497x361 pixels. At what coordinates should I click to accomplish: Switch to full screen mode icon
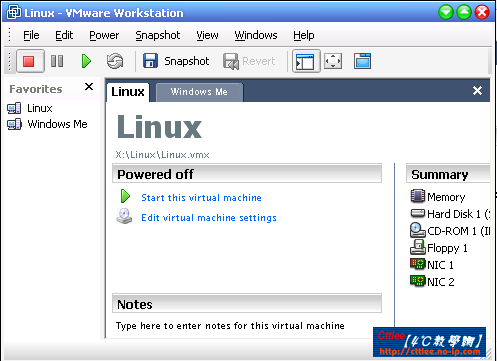tap(333, 61)
